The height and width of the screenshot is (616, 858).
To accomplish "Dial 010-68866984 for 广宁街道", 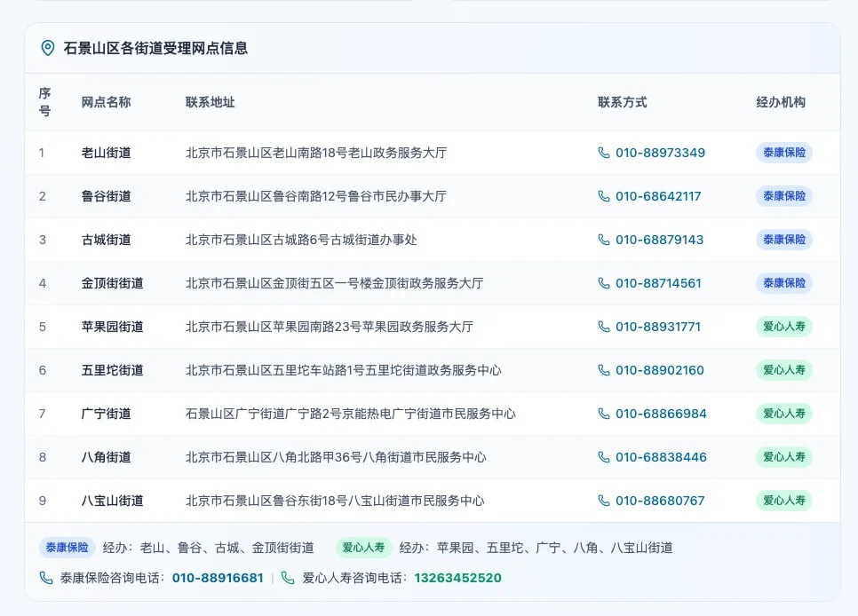I will click(661, 414).
